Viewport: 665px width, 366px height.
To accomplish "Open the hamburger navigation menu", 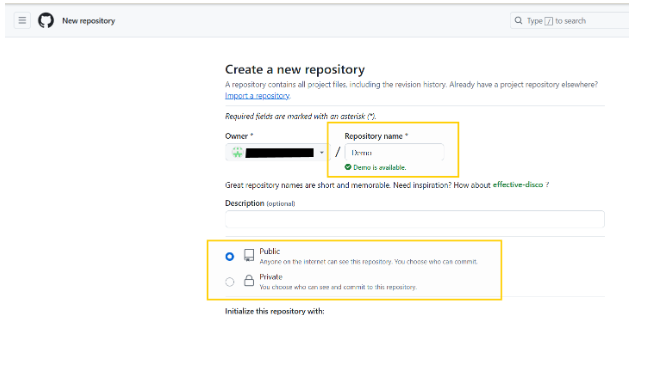I will click(x=22, y=20).
